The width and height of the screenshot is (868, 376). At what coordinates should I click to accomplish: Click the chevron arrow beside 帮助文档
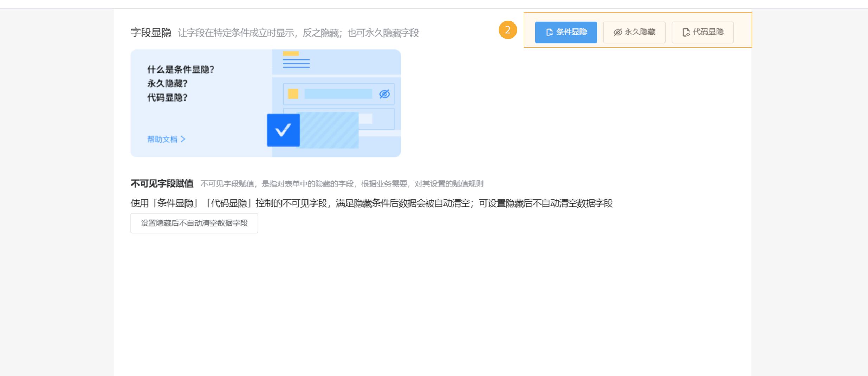pyautogui.click(x=183, y=139)
